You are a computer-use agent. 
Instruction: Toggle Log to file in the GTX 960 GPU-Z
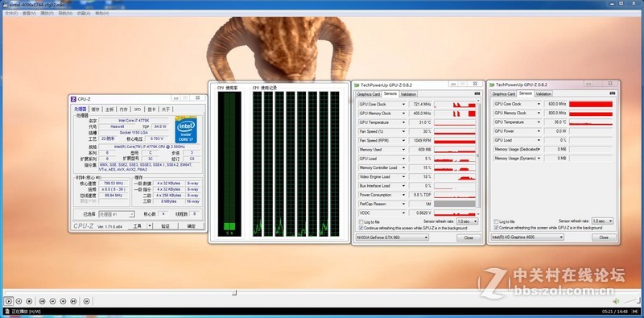click(361, 222)
